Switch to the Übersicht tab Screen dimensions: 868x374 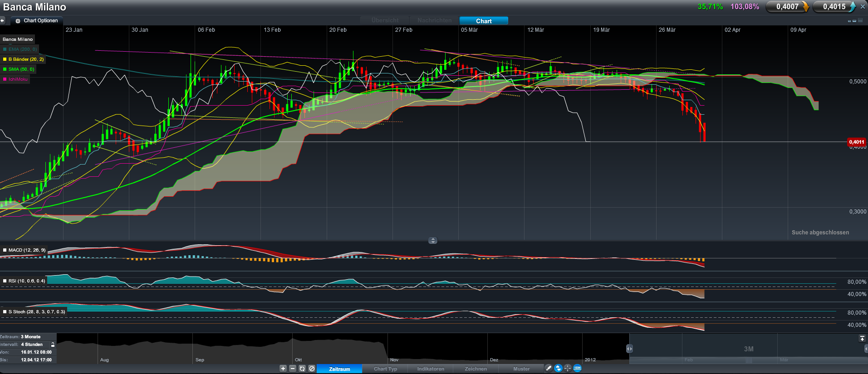click(385, 20)
